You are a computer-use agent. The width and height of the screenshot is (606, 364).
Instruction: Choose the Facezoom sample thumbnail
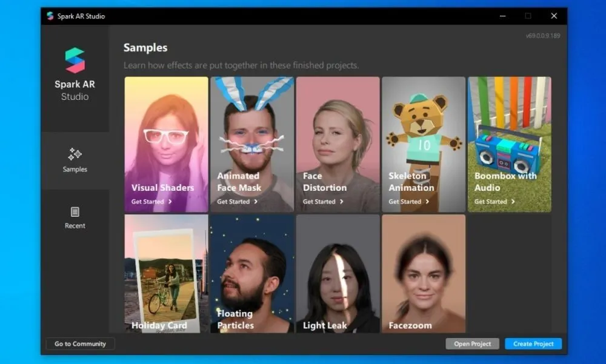pos(424,273)
